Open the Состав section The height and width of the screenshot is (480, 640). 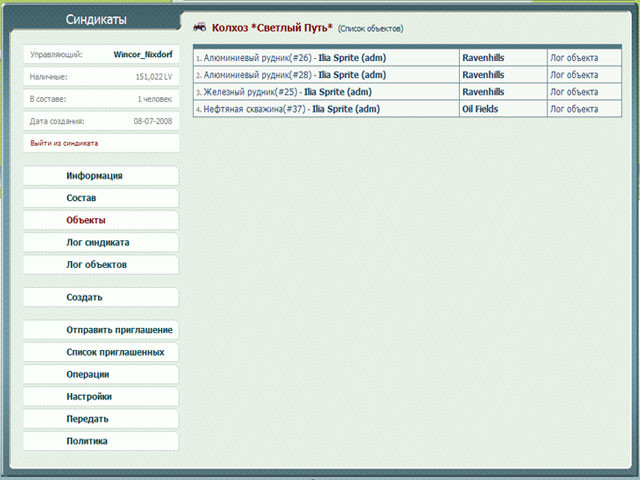click(x=101, y=198)
